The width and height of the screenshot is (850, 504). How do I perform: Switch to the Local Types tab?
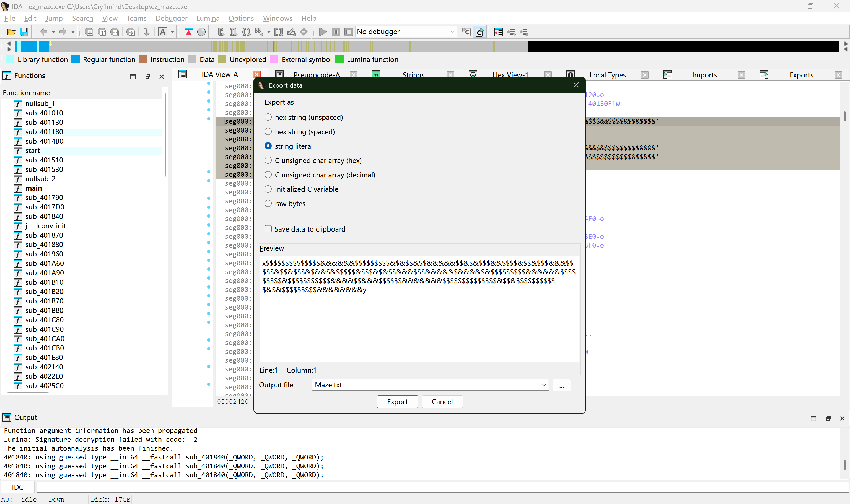click(607, 75)
